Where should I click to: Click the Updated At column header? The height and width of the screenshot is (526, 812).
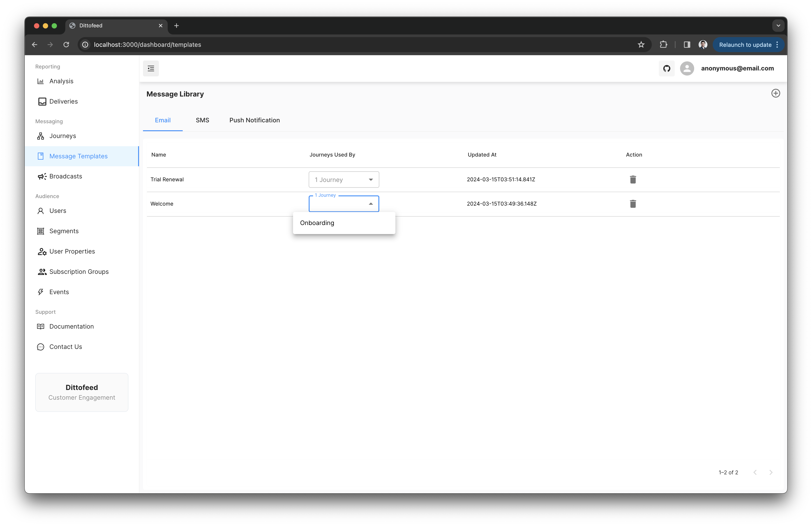(x=482, y=155)
